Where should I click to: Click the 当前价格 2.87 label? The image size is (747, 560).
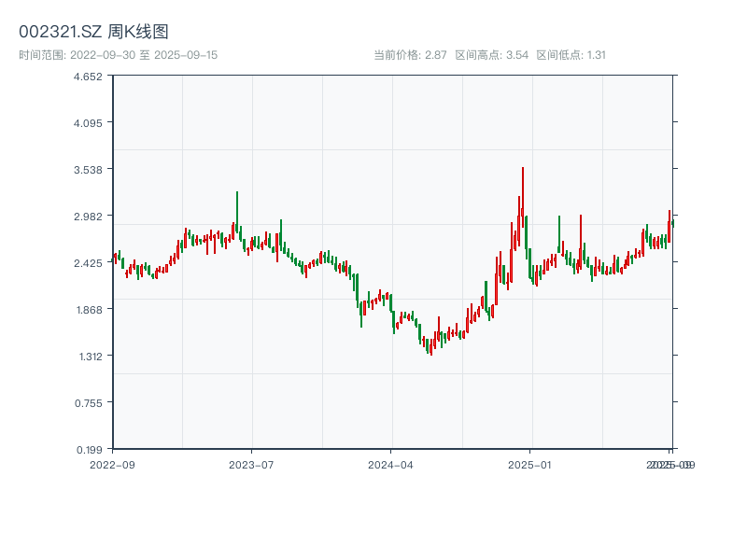pos(410,55)
